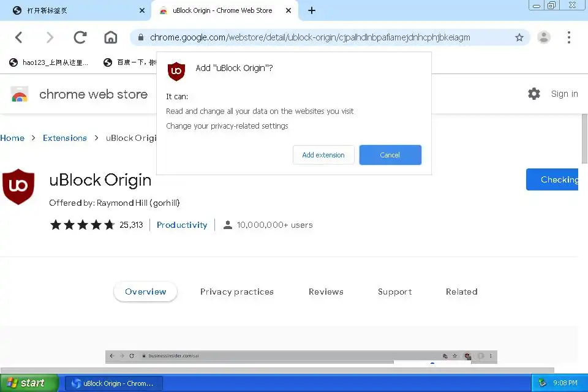Click the extension screenshot preview image
The width and height of the screenshot is (588, 392).
pyautogui.click(x=301, y=356)
